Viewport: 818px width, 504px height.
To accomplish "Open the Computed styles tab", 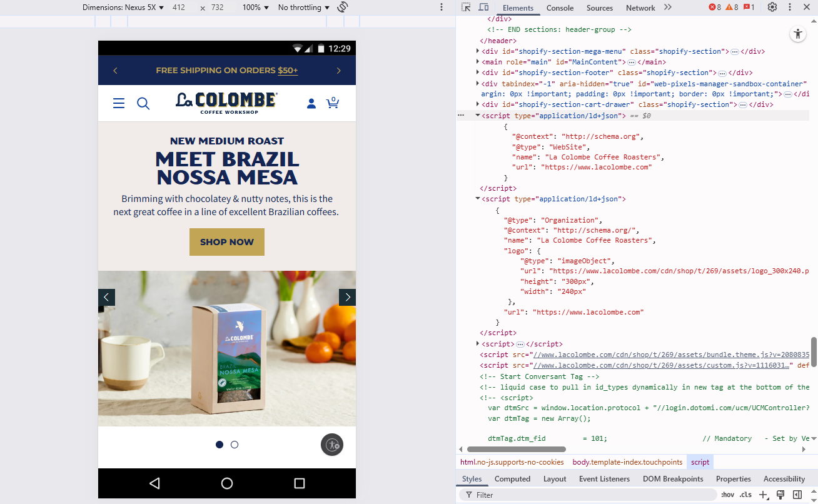I will tap(512, 479).
